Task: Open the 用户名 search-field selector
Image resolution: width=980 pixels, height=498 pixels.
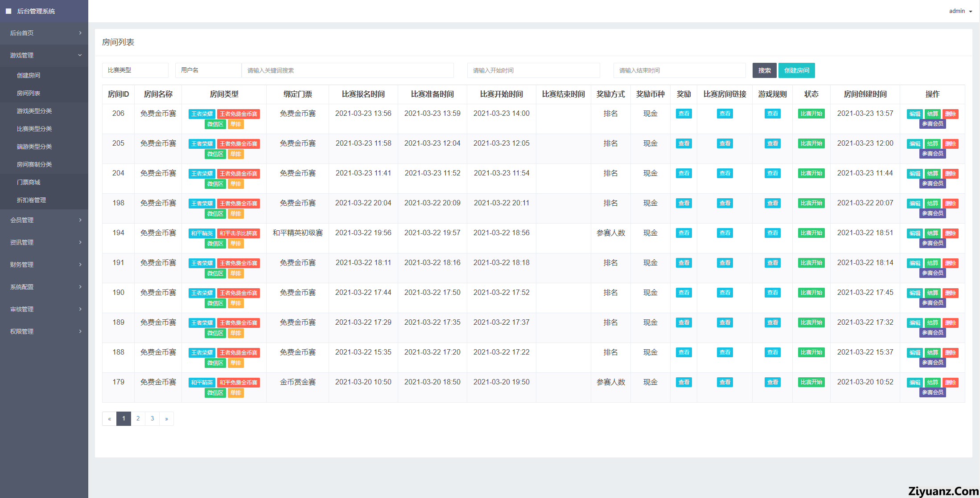Action: click(208, 70)
